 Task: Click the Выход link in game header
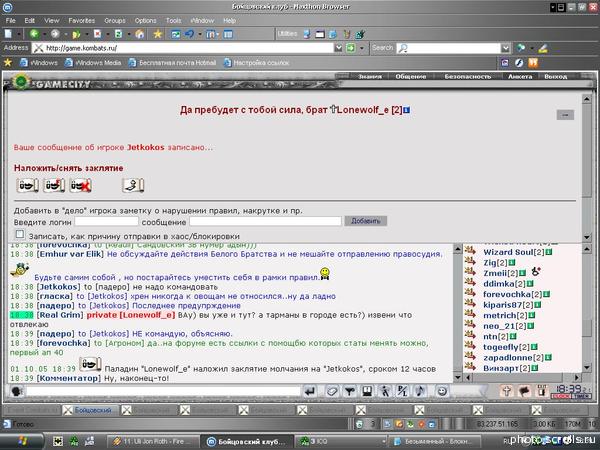tap(556, 77)
